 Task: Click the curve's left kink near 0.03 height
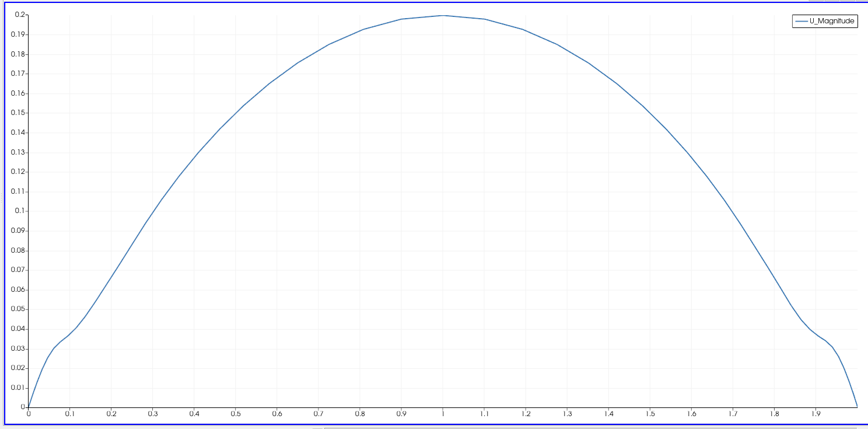54,348
